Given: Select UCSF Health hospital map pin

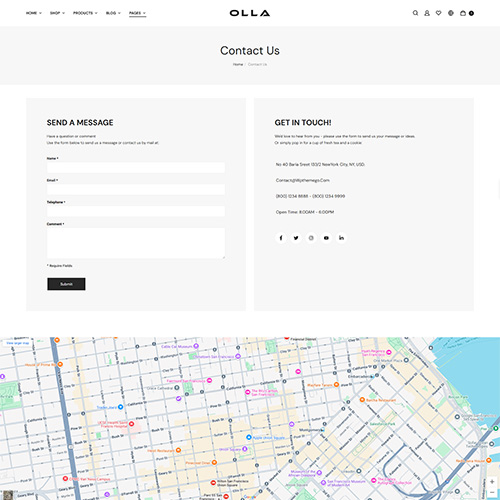Looking at the screenshot, I should click(x=131, y=424).
